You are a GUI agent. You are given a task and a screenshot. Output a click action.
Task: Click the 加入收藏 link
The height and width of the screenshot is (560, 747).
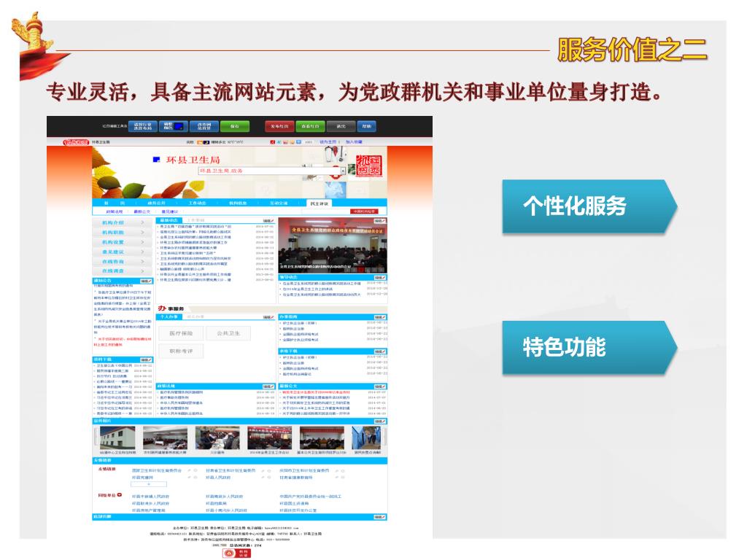pyautogui.click(x=354, y=142)
